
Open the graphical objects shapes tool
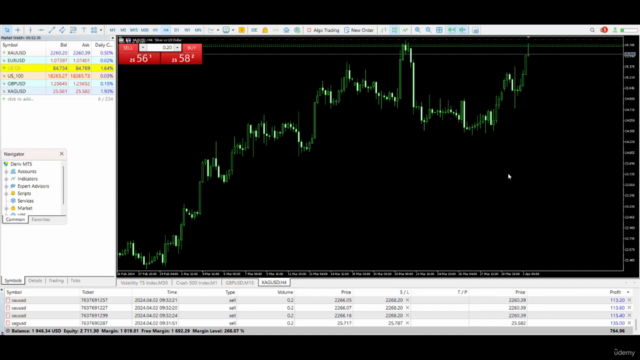pyautogui.click(x=94, y=30)
